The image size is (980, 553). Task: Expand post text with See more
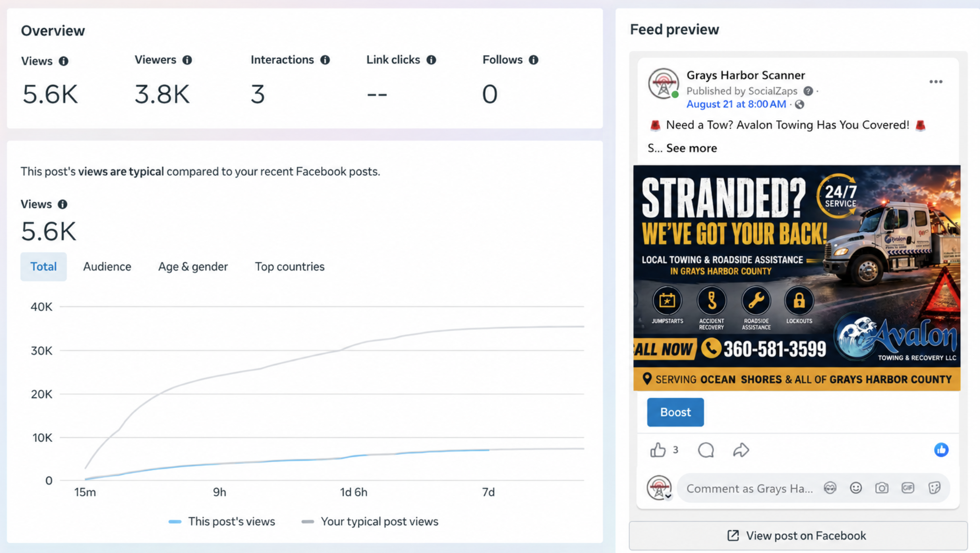(692, 148)
